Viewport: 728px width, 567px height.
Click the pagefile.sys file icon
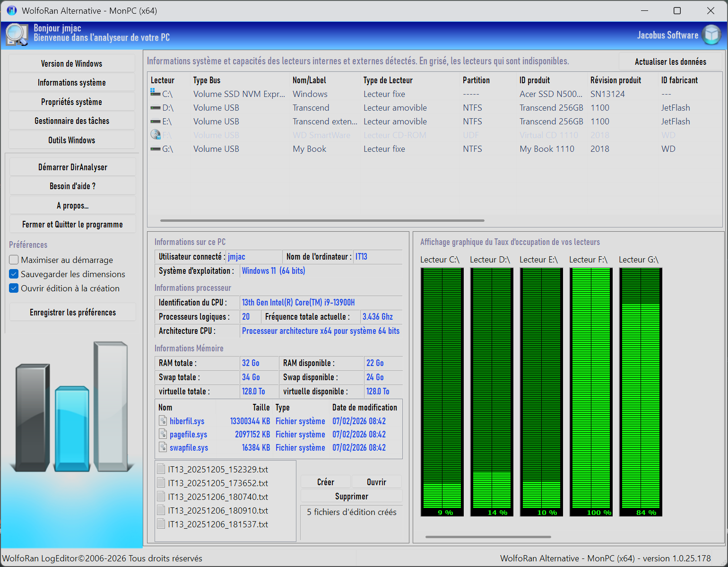click(163, 434)
